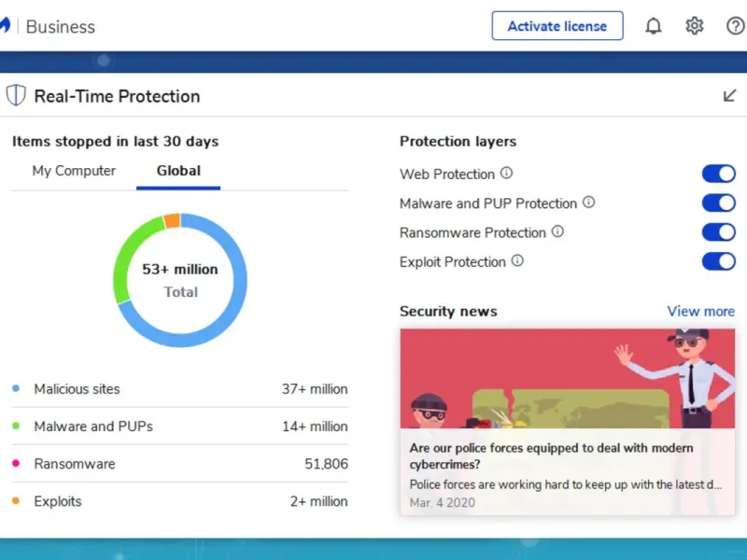Disable Malware and PUP Protection switch

(x=719, y=203)
